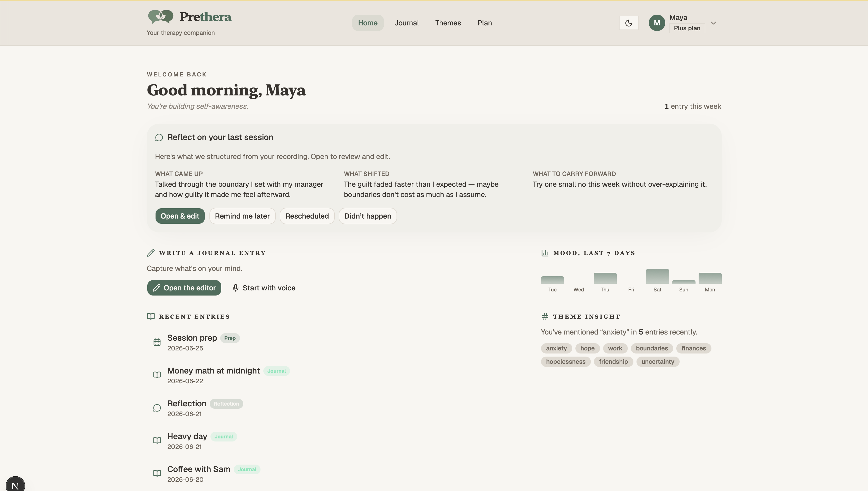Click the 'Wed' label under the mood chart
Image resolution: width=868 pixels, height=491 pixels.
tap(578, 290)
